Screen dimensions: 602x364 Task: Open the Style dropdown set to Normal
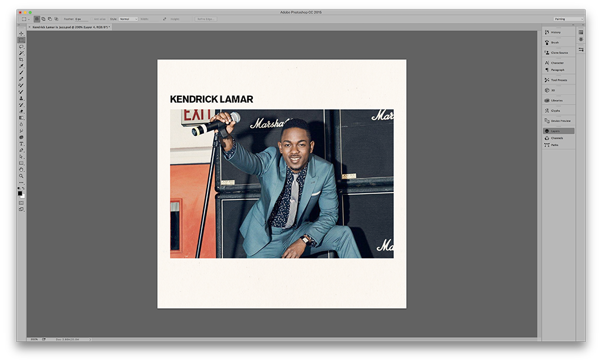point(128,19)
